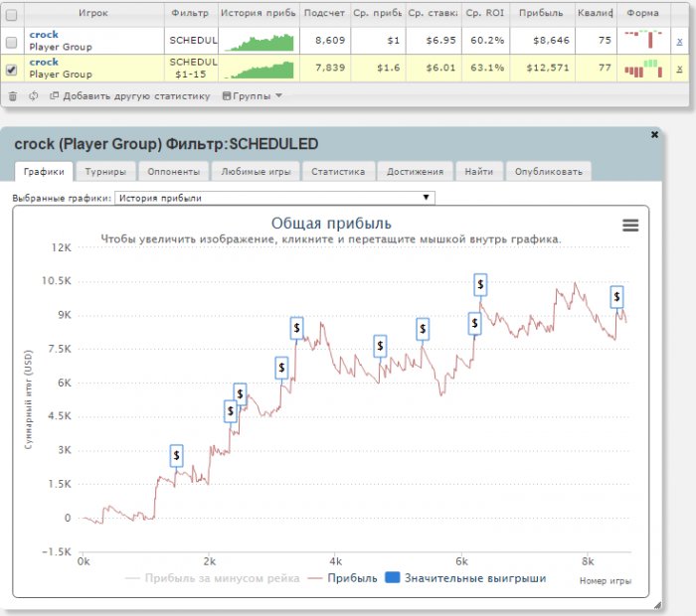This screenshot has width=696, height=616.
Task: Open the Опубликовать tab
Action: pos(549,172)
